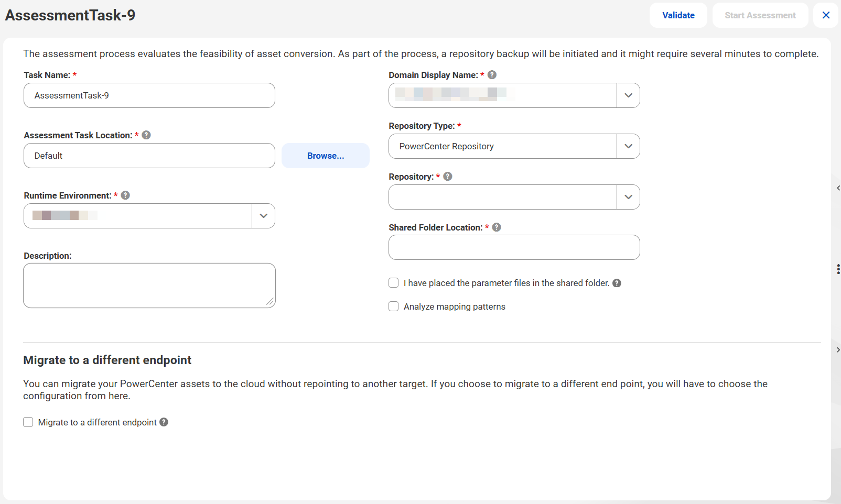This screenshot has width=841, height=504.
Task: Open help for Migrate to different endpoint
Action: 164,422
